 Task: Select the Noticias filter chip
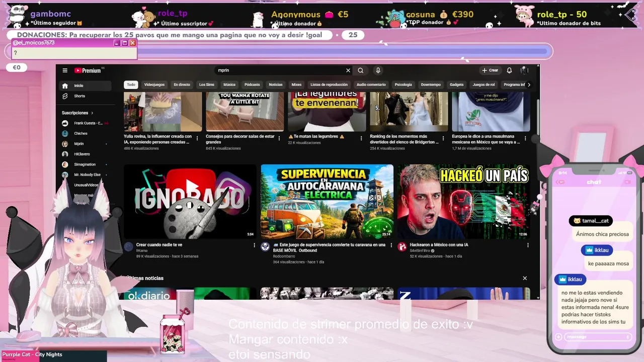click(x=276, y=84)
